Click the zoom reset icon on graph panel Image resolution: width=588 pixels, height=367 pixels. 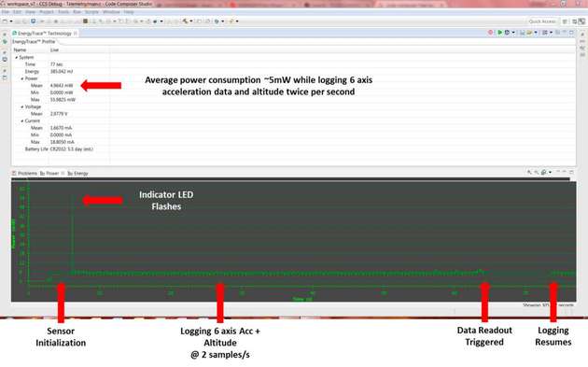pyautogui.click(x=544, y=172)
